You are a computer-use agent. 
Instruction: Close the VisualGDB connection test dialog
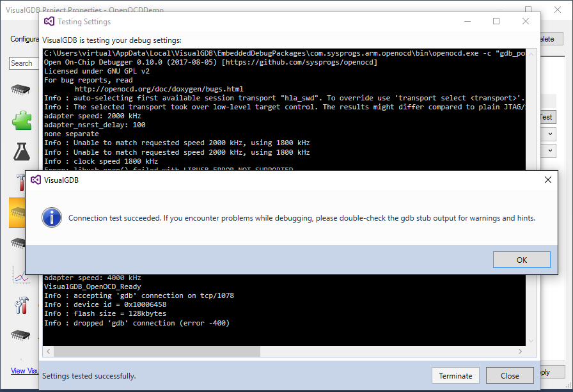(x=548, y=180)
